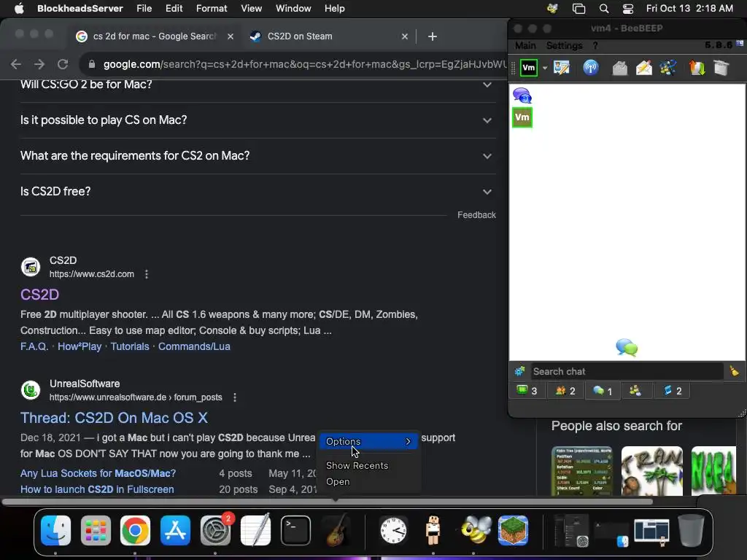Switch to the groups tab in BeeBEEP
This screenshot has width=747, height=560.
click(635, 391)
